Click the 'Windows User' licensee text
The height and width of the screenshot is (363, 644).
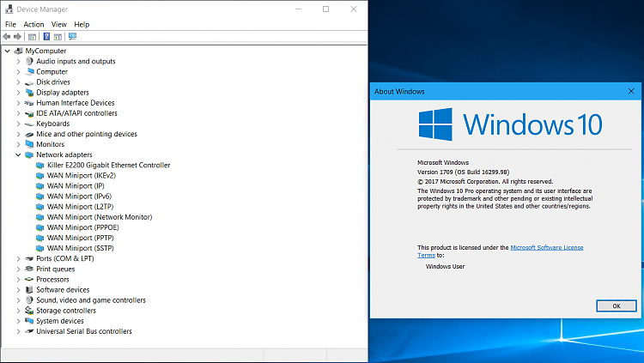click(445, 267)
